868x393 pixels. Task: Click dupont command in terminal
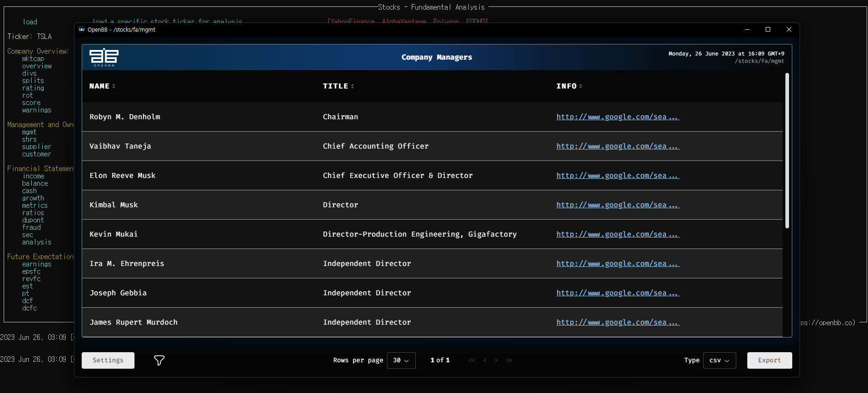click(x=33, y=220)
